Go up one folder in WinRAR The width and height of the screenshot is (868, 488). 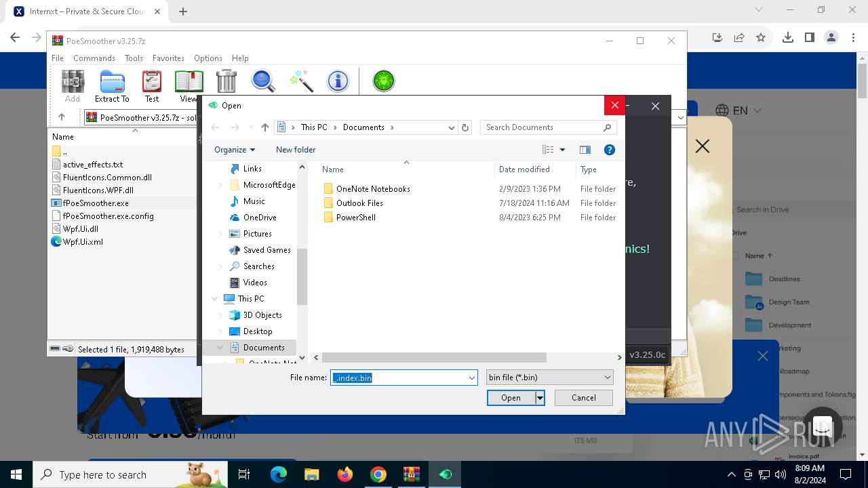point(62,117)
